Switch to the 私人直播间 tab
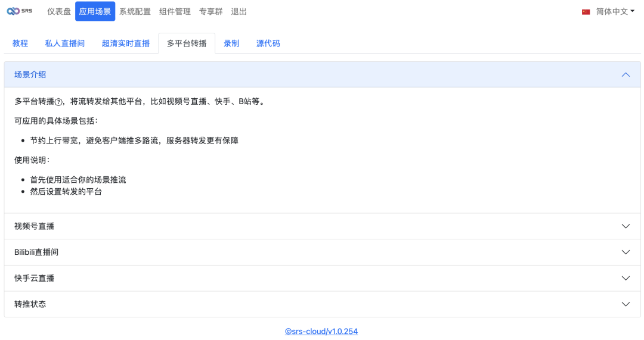 65,43
